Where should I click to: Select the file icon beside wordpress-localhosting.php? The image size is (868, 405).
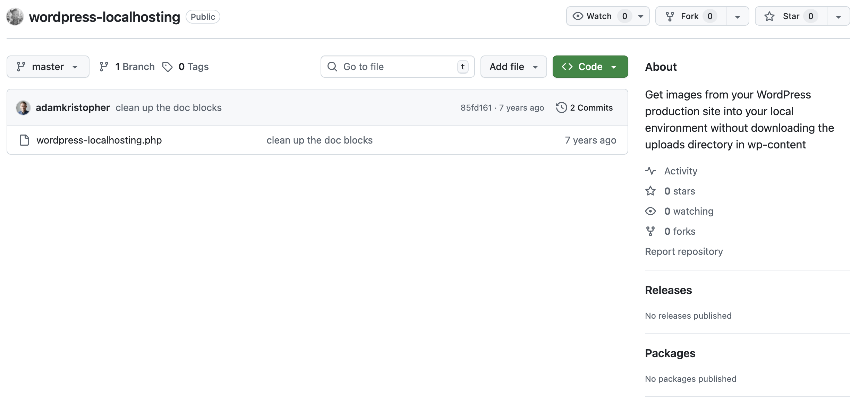pos(24,140)
